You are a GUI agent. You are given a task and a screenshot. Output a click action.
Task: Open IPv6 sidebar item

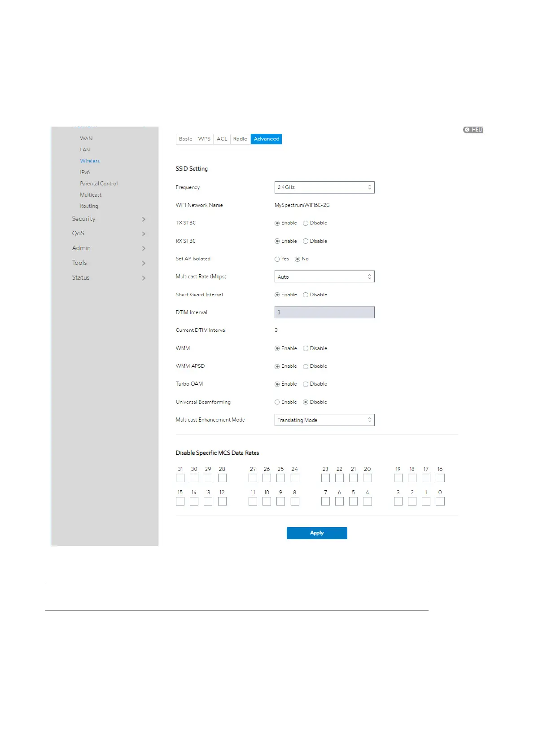(85, 172)
